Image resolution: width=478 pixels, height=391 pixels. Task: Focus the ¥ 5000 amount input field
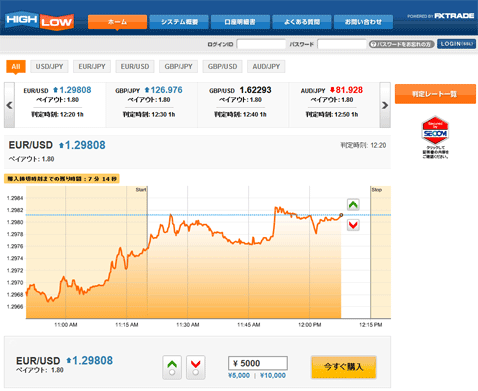click(258, 363)
